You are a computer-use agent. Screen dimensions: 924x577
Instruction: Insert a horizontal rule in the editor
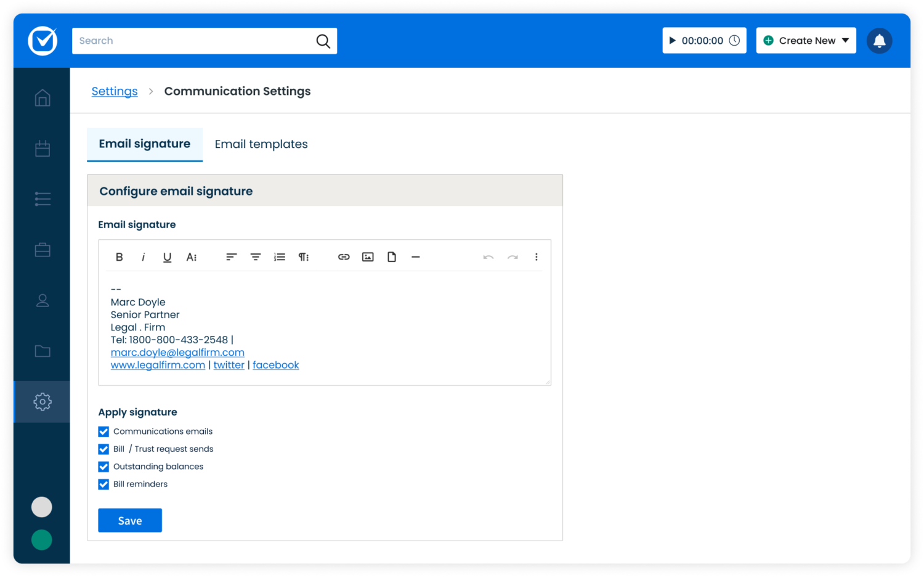click(x=416, y=257)
